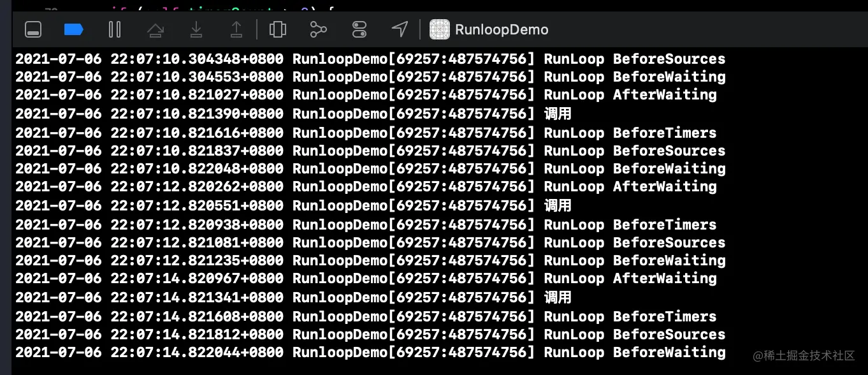Select log line at 22:07:10.822048 BeforeWaiting

[370, 169]
